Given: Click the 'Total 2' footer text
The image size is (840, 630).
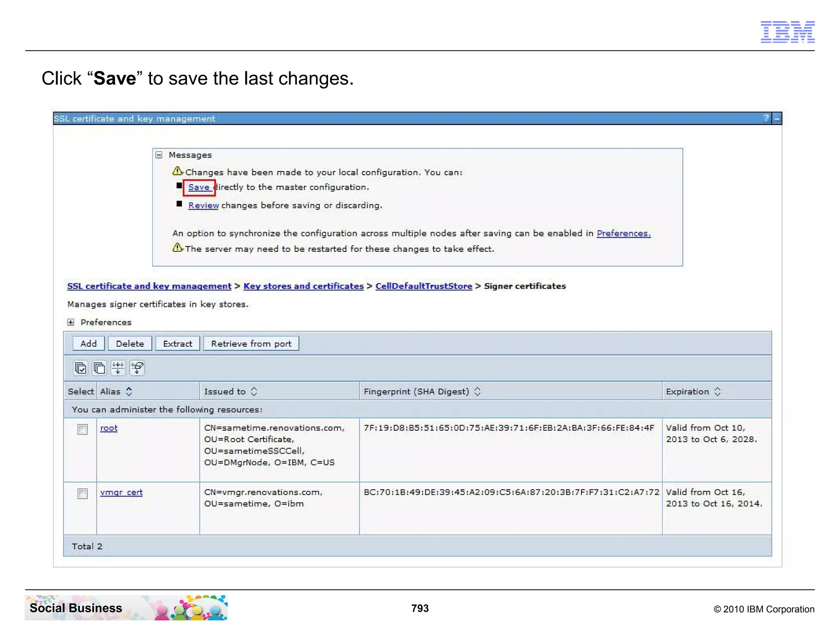Looking at the screenshot, I should tap(87, 546).
